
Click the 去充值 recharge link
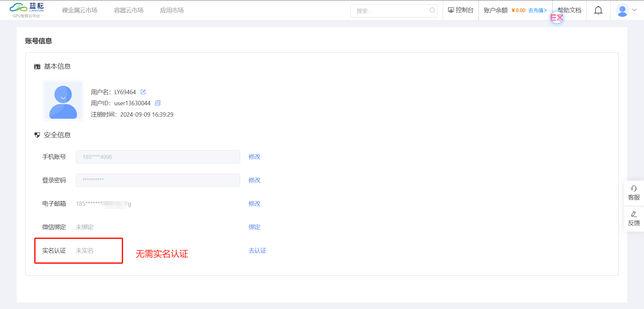[537, 10]
